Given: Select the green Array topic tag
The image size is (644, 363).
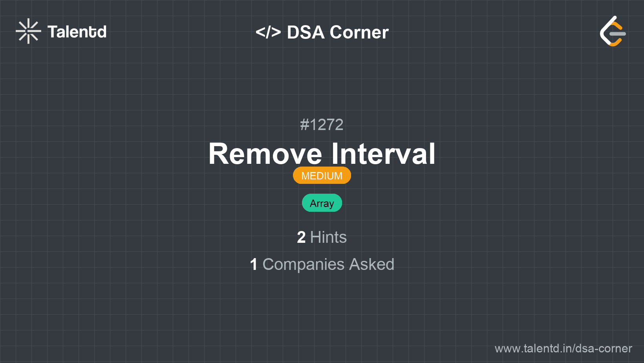Looking at the screenshot, I should 322,203.
